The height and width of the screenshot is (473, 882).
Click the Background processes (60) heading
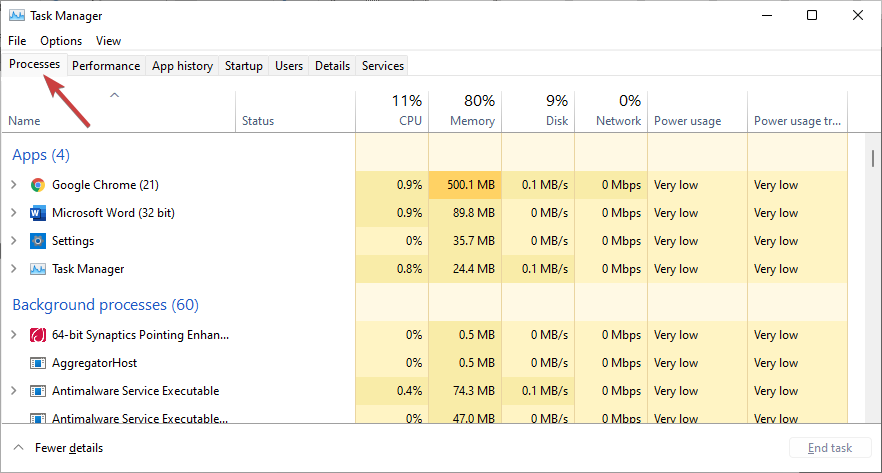(105, 305)
